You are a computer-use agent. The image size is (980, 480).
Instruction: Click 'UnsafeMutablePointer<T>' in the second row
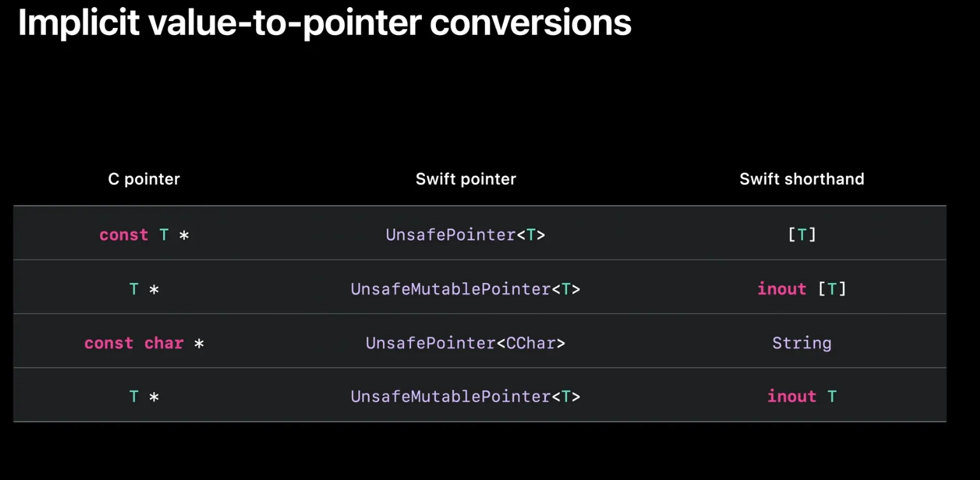(x=466, y=289)
